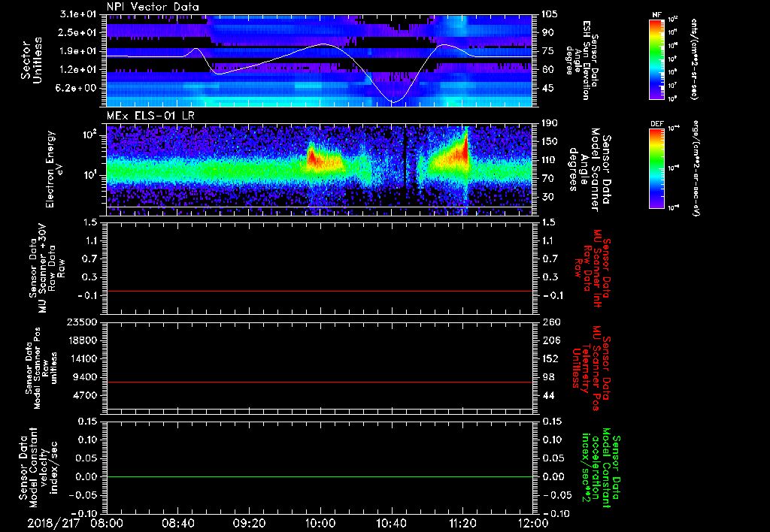Click the green Model Constant velocity line

point(320,477)
